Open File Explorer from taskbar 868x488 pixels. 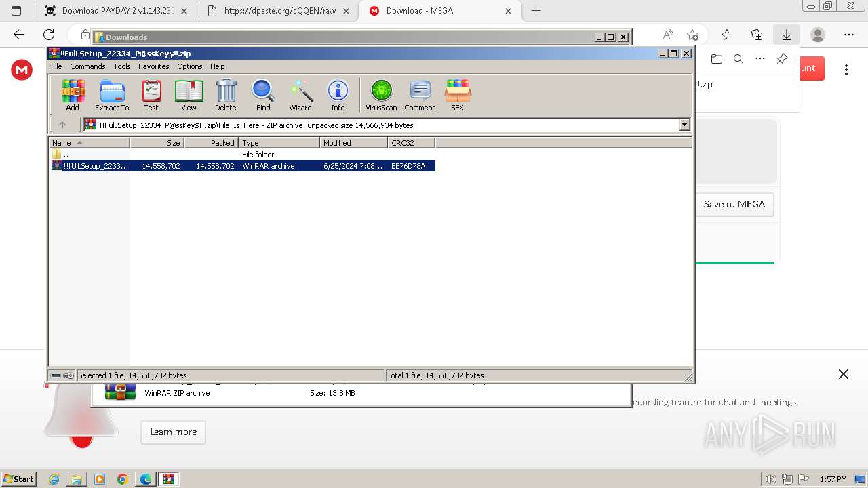[x=77, y=479]
